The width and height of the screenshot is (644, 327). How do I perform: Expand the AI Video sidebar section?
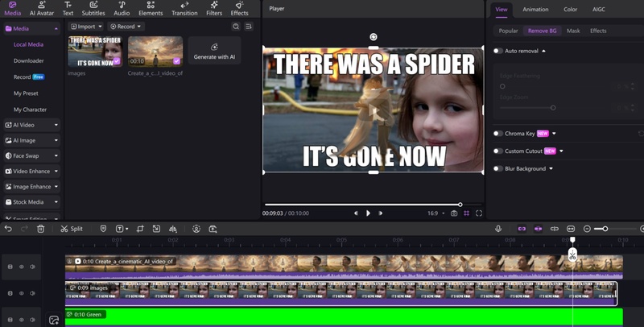pos(31,125)
